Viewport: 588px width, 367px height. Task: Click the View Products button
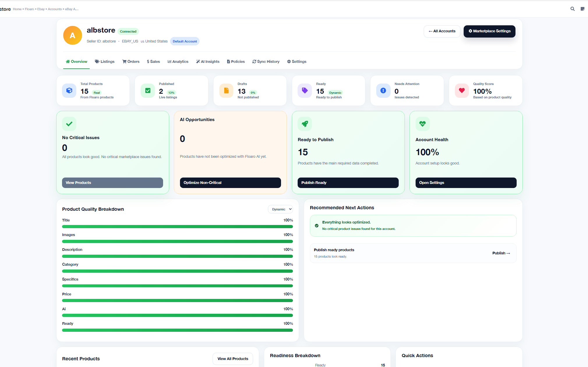(x=112, y=183)
